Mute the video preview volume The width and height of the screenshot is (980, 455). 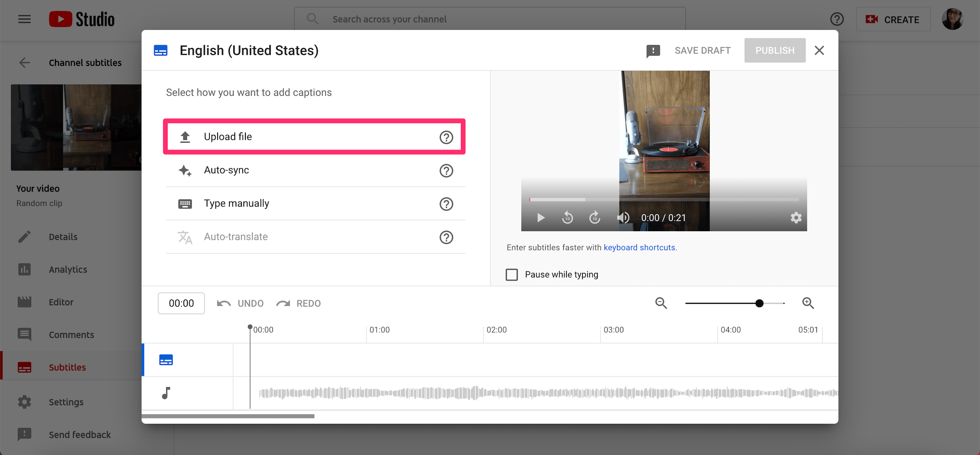pos(623,218)
